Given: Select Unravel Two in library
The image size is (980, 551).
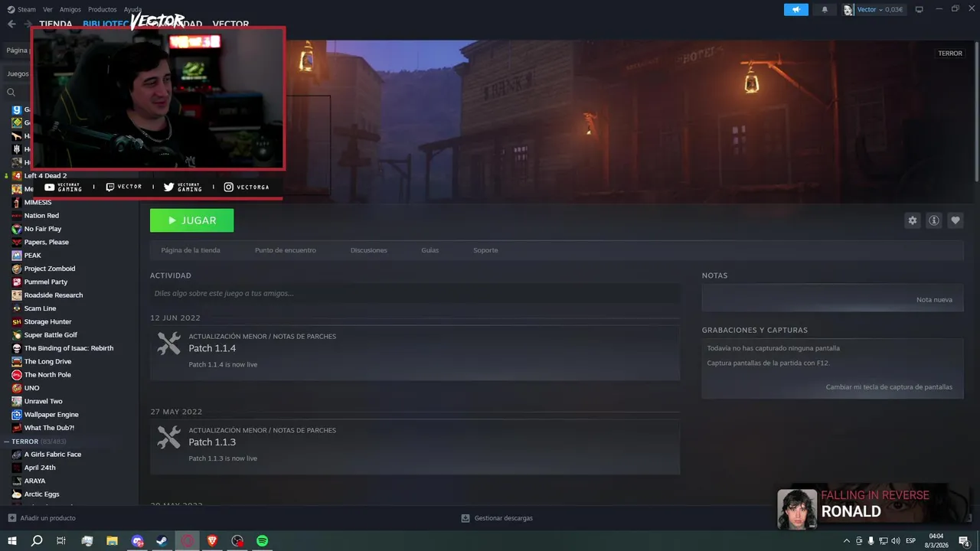Looking at the screenshot, I should 43,401.
